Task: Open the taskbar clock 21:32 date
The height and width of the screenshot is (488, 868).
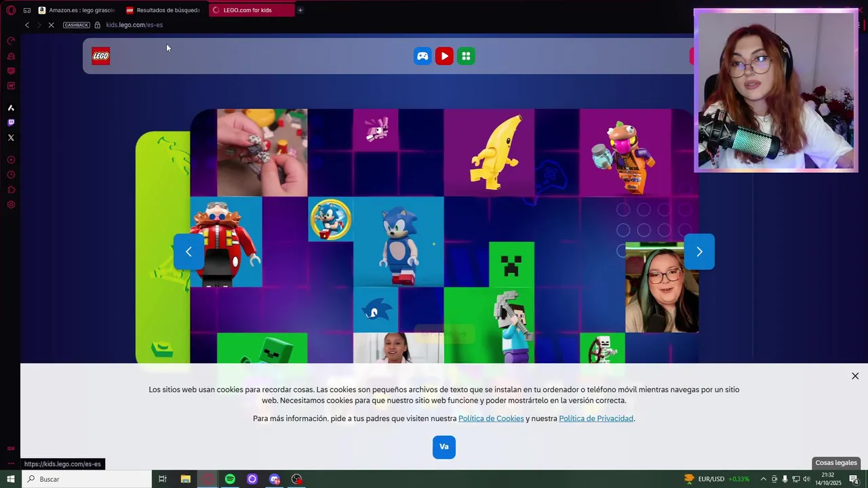Action: tap(828, 479)
